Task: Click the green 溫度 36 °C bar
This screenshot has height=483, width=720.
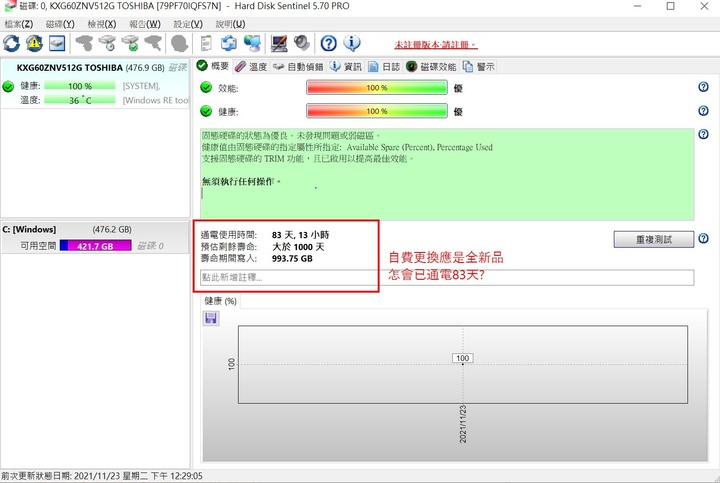Action: [x=80, y=100]
